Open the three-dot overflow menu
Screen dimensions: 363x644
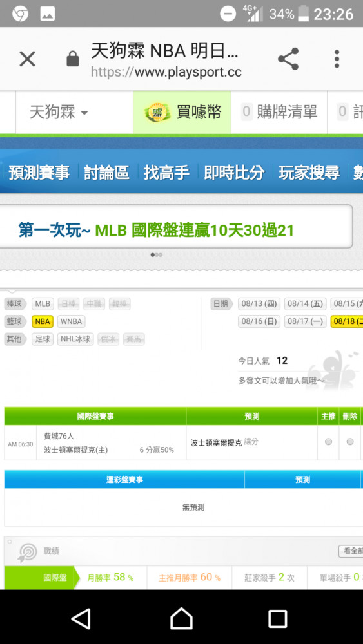pos(337,59)
